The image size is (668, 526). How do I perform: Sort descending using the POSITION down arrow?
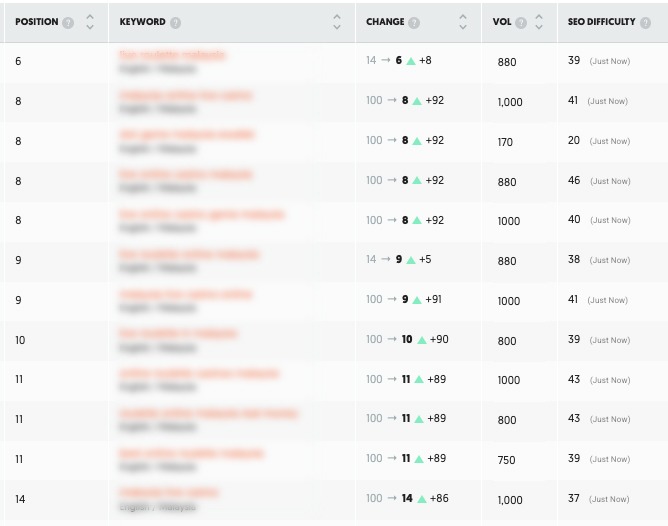point(89,27)
